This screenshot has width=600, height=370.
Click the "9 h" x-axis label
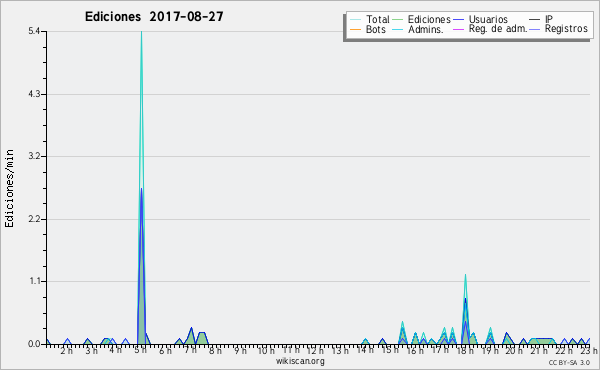pos(240,351)
